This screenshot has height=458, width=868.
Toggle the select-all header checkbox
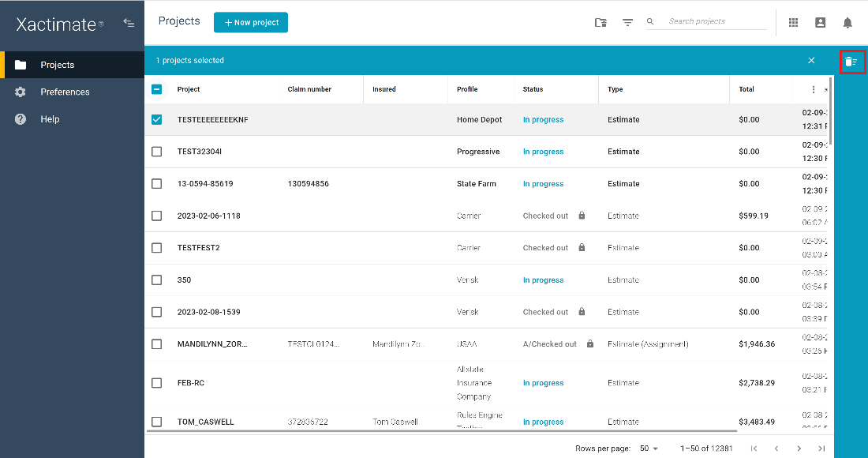tap(157, 89)
